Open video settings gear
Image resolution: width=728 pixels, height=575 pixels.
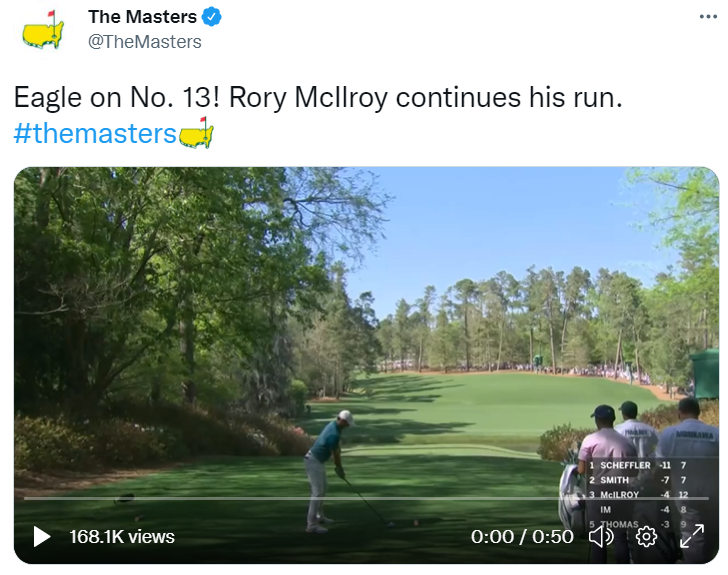646,537
